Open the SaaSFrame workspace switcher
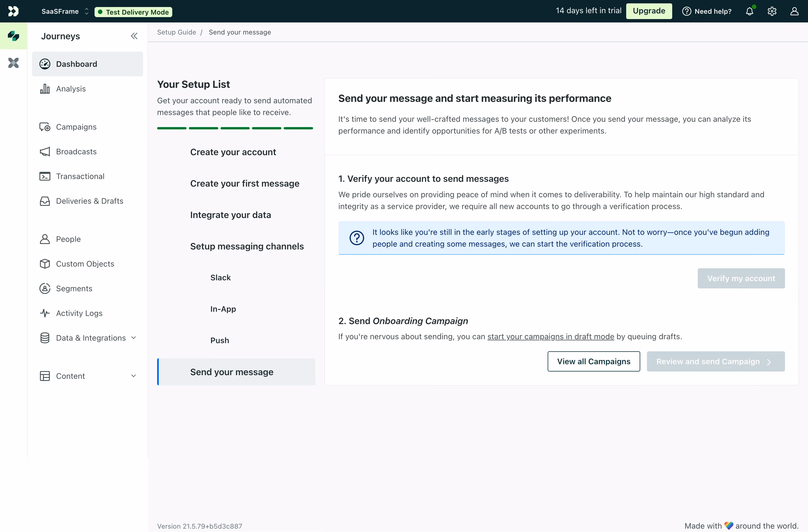Viewport: 808px width, 532px height. coord(65,11)
